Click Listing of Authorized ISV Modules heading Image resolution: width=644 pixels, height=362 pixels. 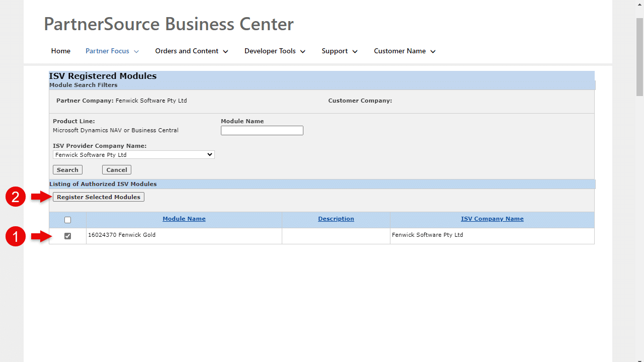103,184
